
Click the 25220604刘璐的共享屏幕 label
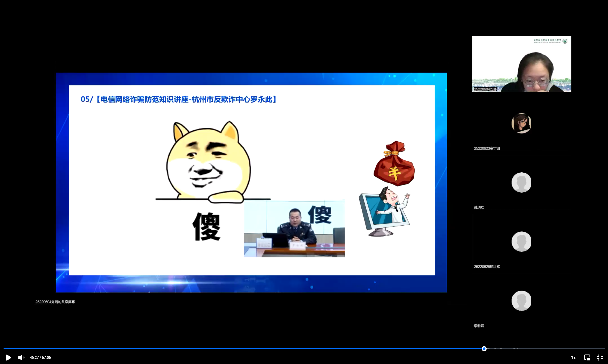coord(55,302)
